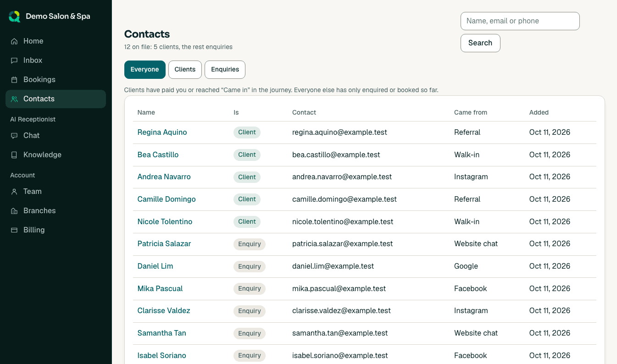This screenshot has width=617, height=364.
Task: Click Facebook source in Mika Pascual's row
Action: (x=471, y=289)
